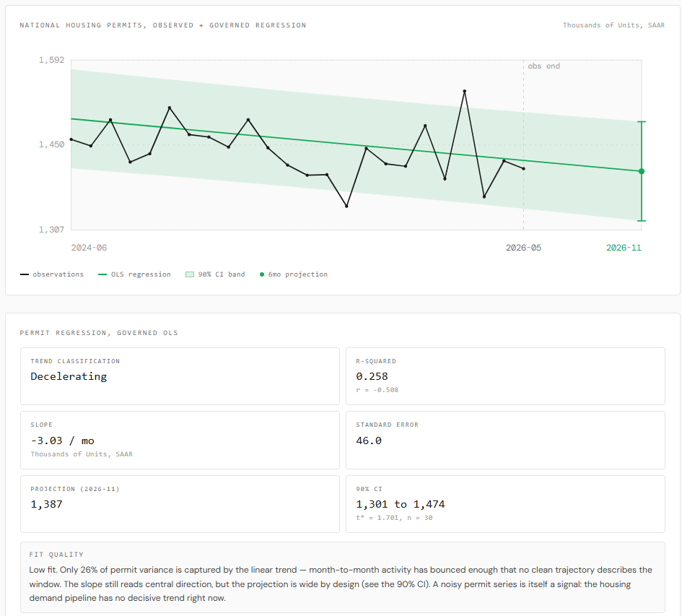
Task: Click the 'Projection (2026-11)' card label
Action: coord(75,489)
